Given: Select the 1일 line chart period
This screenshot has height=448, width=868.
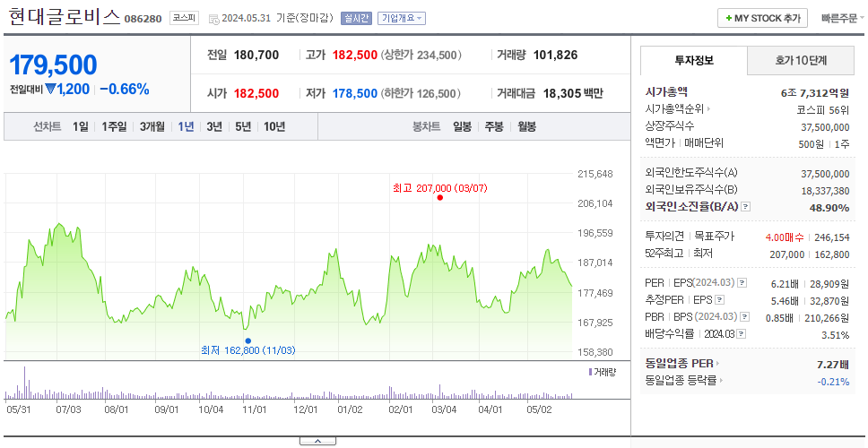Looking at the screenshot, I should pyautogui.click(x=81, y=126).
